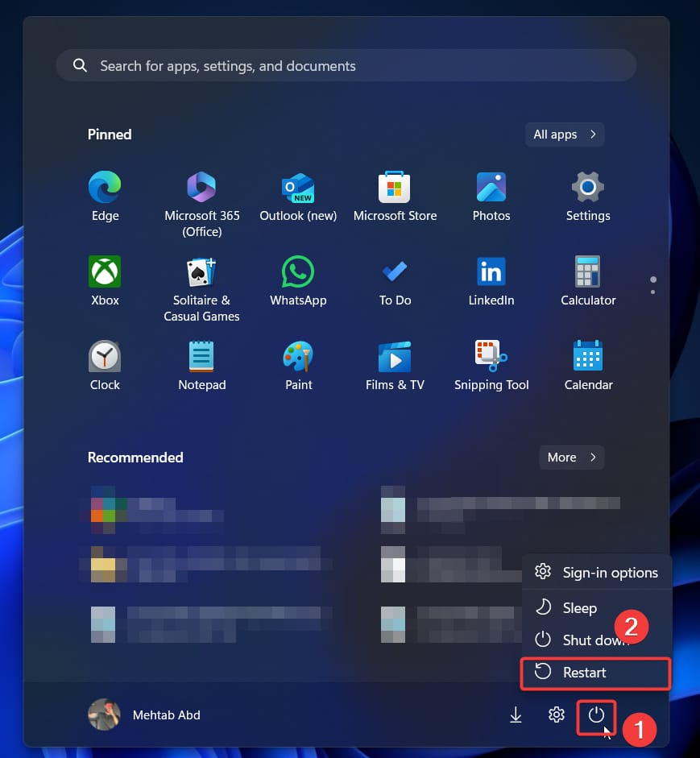Screen dimensions: 700x758
Task: Select Shut down in power menu
Action: (x=597, y=640)
